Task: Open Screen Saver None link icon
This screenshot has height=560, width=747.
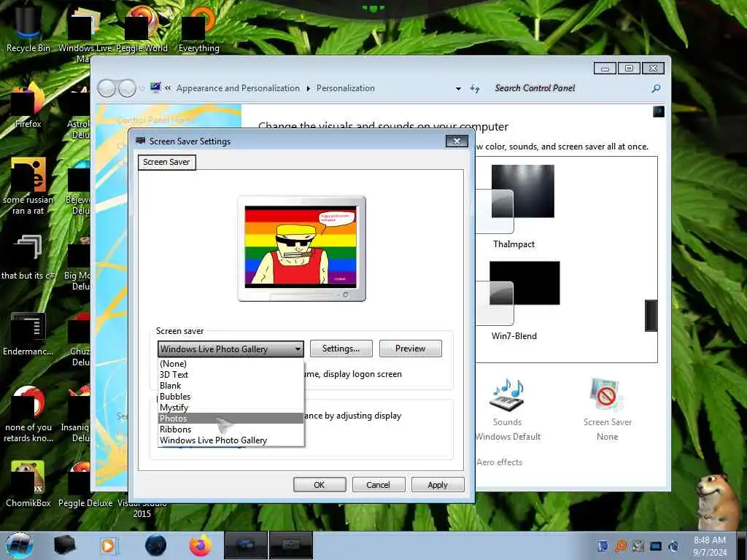Action: [x=607, y=410]
